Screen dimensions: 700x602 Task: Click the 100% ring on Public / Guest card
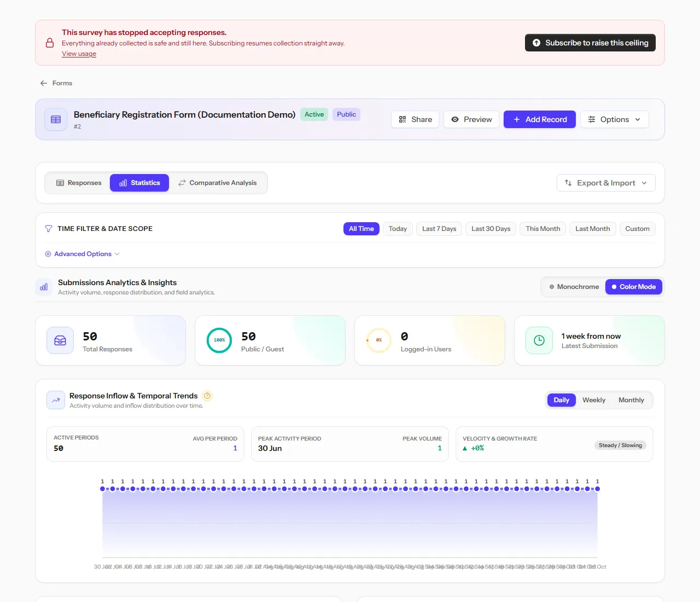(x=219, y=340)
